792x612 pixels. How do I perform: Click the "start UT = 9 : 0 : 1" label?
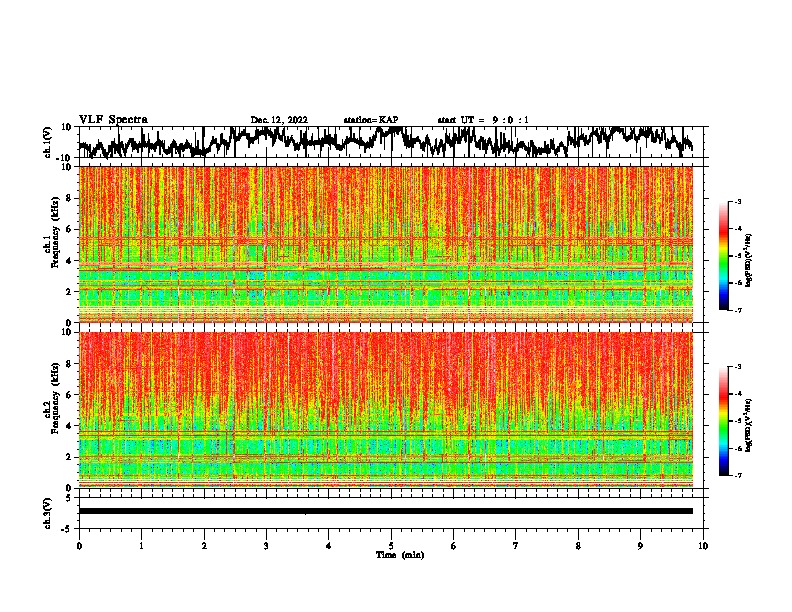click(x=483, y=120)
